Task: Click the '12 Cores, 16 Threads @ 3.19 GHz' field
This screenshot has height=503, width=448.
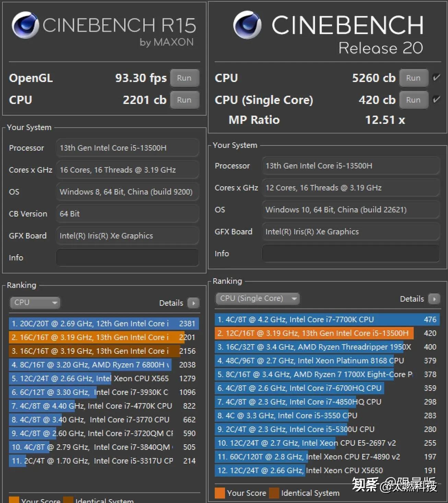Action: [351, 188]
